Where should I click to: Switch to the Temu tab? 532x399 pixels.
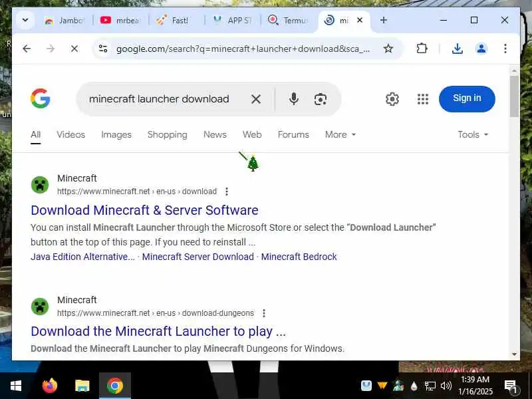tap(288, 21)
